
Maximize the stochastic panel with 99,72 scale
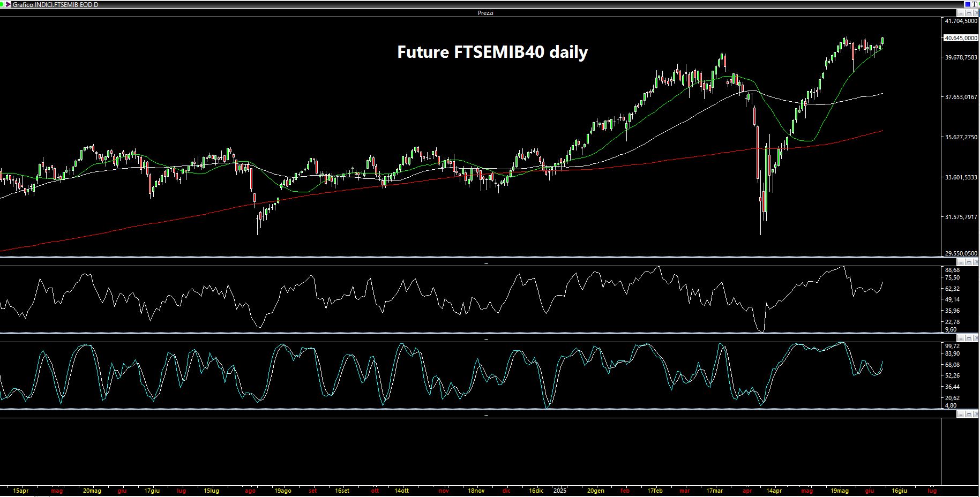click(x=969, y=338)
